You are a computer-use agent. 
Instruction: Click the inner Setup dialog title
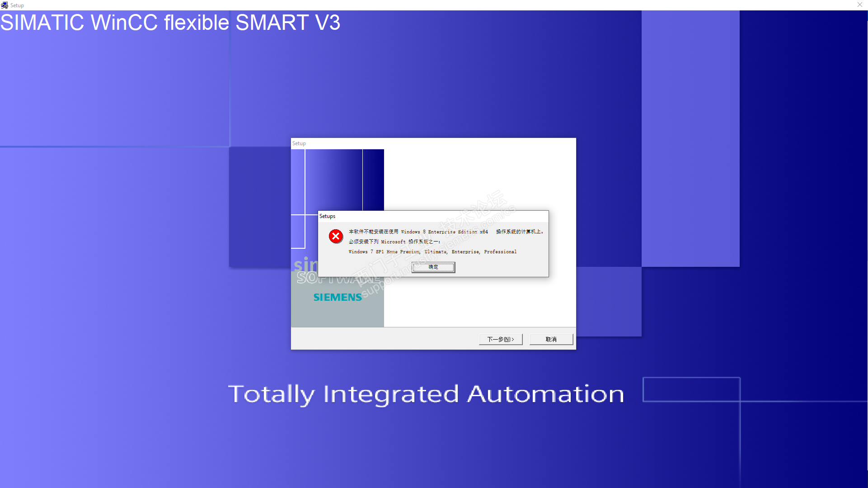coord(299,143)
